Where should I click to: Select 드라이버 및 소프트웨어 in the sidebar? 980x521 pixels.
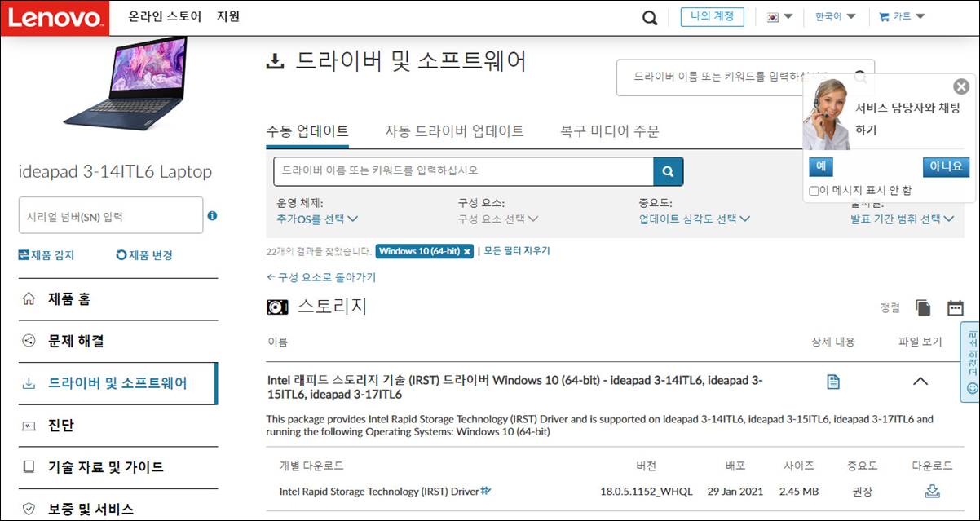coord(118,383)
